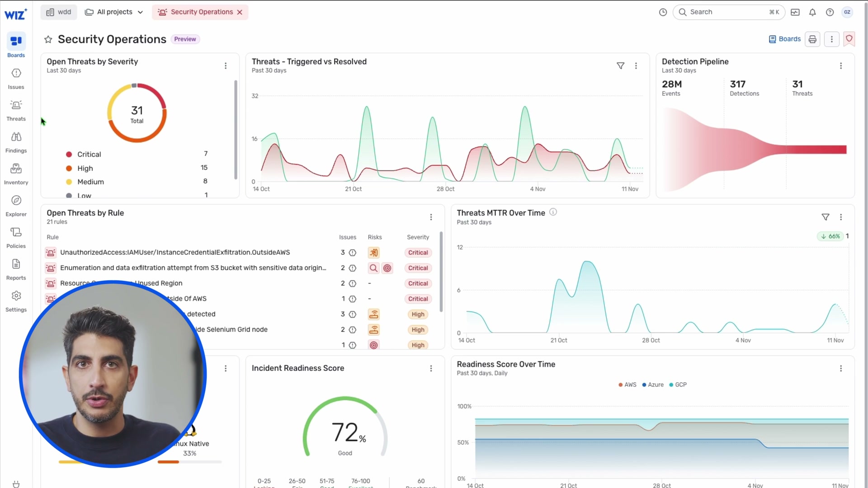Open options for Threats MTTR widget
This screenshot has height=488, width=868.
[x=840, y=217]
